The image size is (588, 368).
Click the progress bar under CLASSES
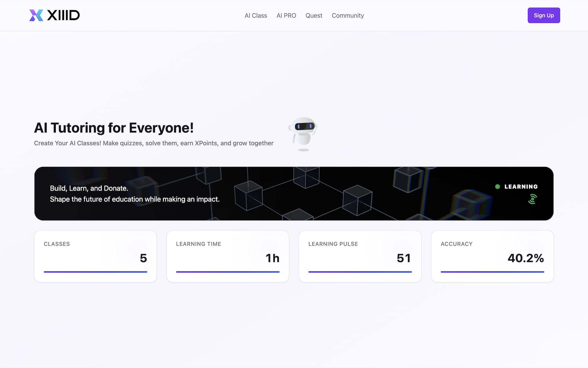[96, 272]
